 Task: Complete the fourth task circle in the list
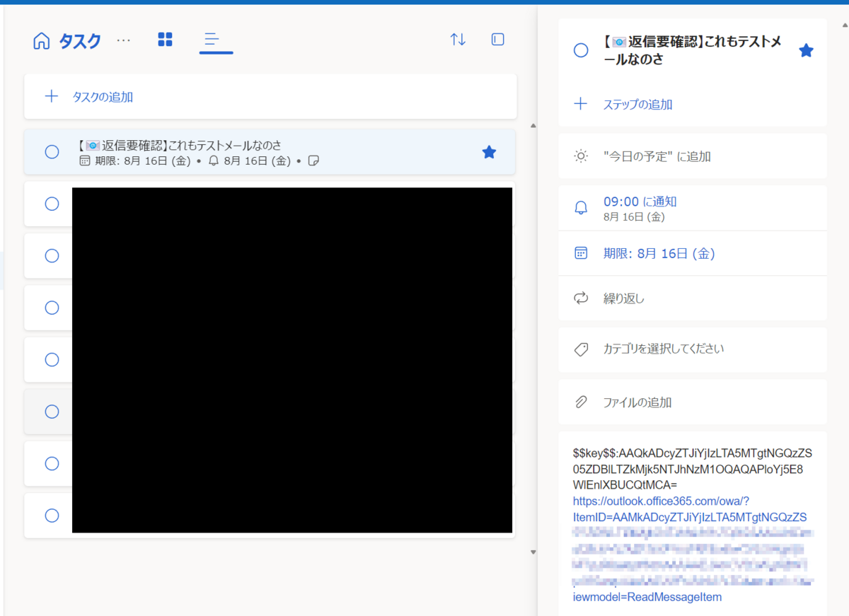tap(52, 308)
